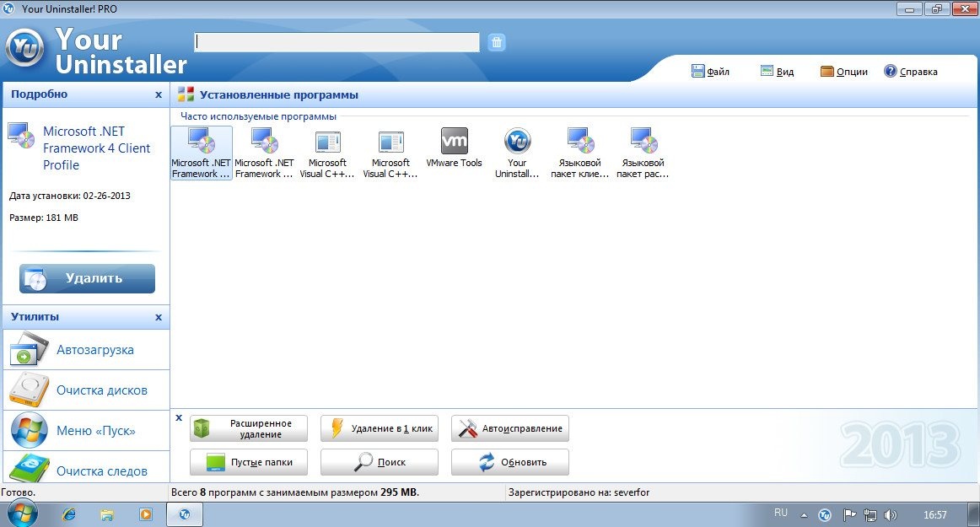
Task: Open Windows Media Player from the taskbar
Action: (x=146, y=514)
